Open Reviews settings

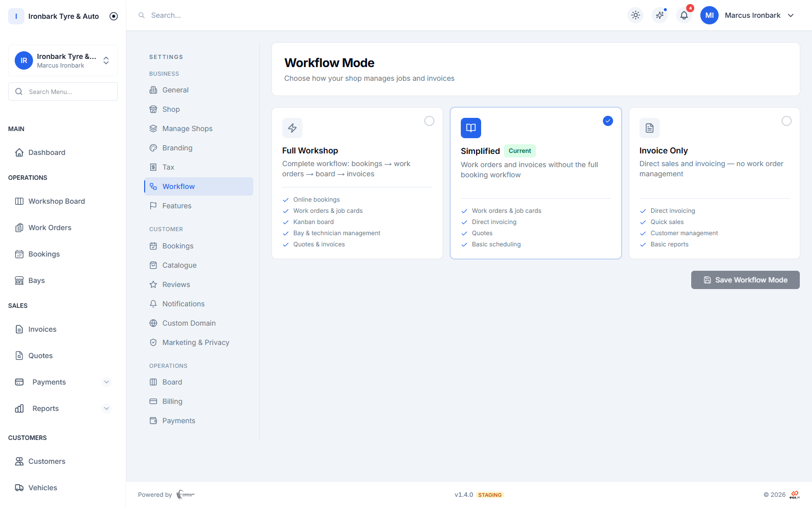click(x=198, y=284)
